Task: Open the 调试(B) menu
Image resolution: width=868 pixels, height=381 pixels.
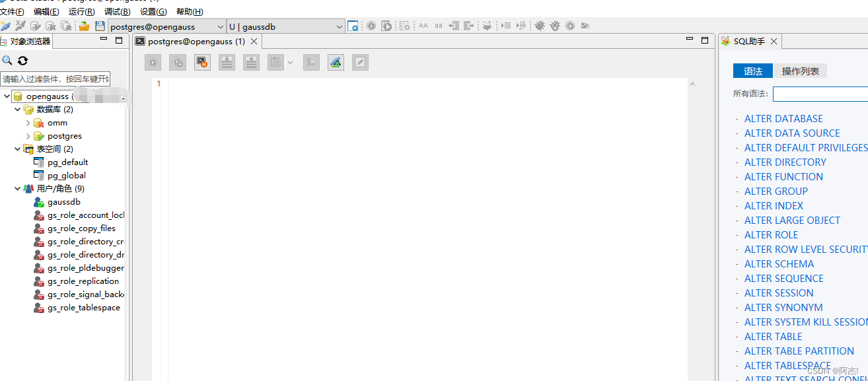Action: tap(118, 12)
